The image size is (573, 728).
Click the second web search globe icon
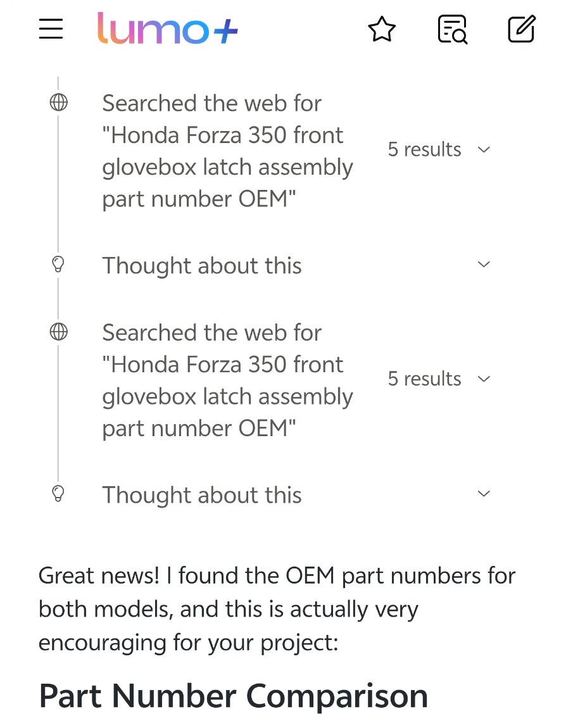[58, 332]
